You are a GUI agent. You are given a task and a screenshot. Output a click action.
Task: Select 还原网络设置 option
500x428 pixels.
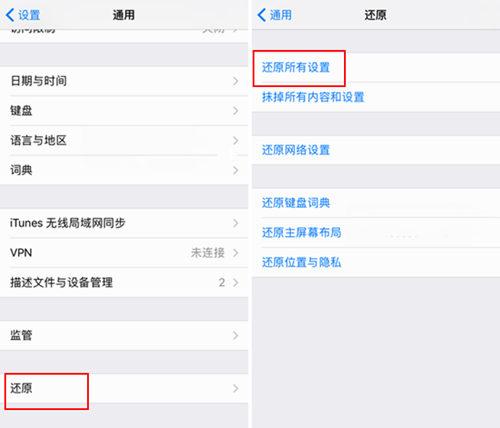pos(376,150)
